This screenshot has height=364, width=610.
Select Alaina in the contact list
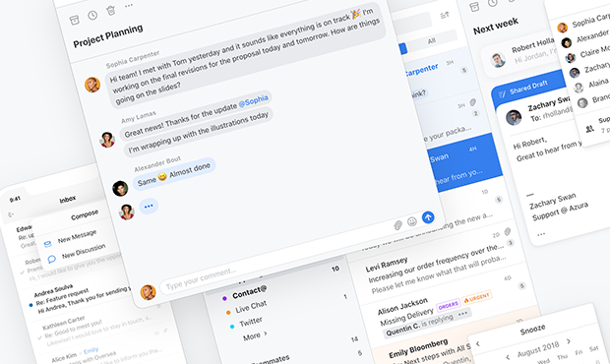coord(591,84)
